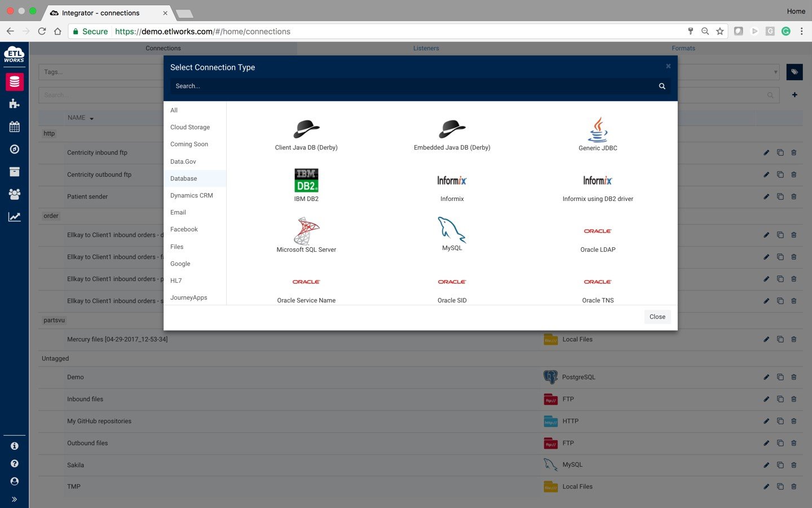Viewport: 812px width, 508px height.
Task: Select Generic JDBC connection type
Action: 598,134
